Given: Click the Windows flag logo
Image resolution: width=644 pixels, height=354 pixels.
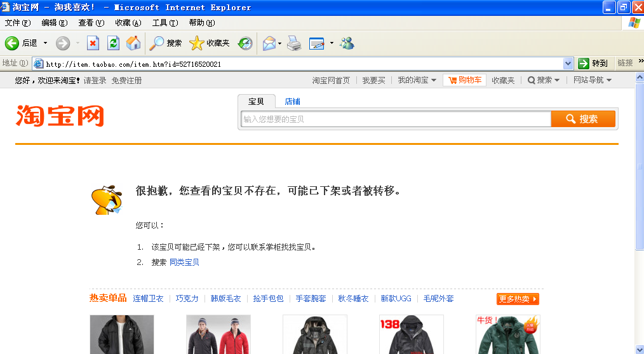Looking at the screenshot, I should click(x=634, y=23).
